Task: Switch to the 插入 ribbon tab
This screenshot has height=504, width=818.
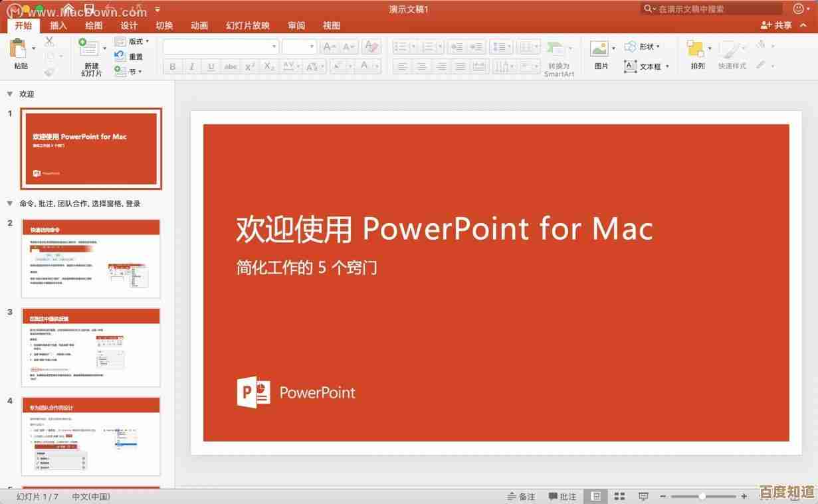Action: coord(58,25)
